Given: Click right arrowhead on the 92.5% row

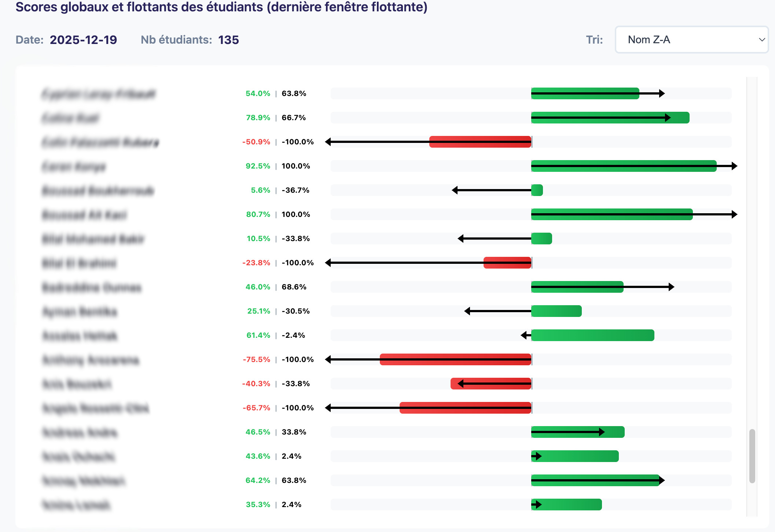Looking at the screenshot, I should point(734,166).
